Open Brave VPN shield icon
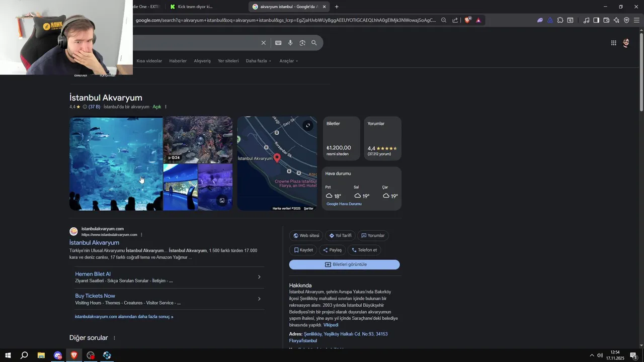The image size is (644, 362). click(x=626, y=20)
